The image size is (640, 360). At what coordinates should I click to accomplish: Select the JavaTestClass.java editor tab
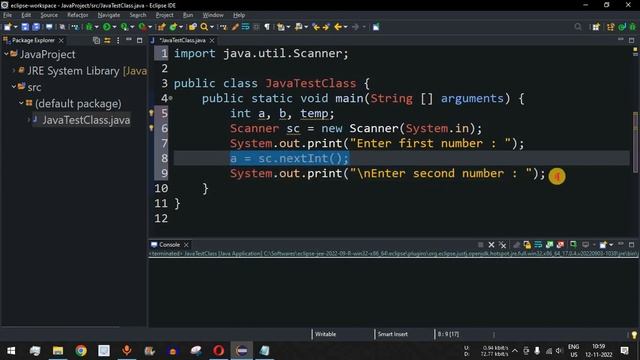click(x=181, y=40)
